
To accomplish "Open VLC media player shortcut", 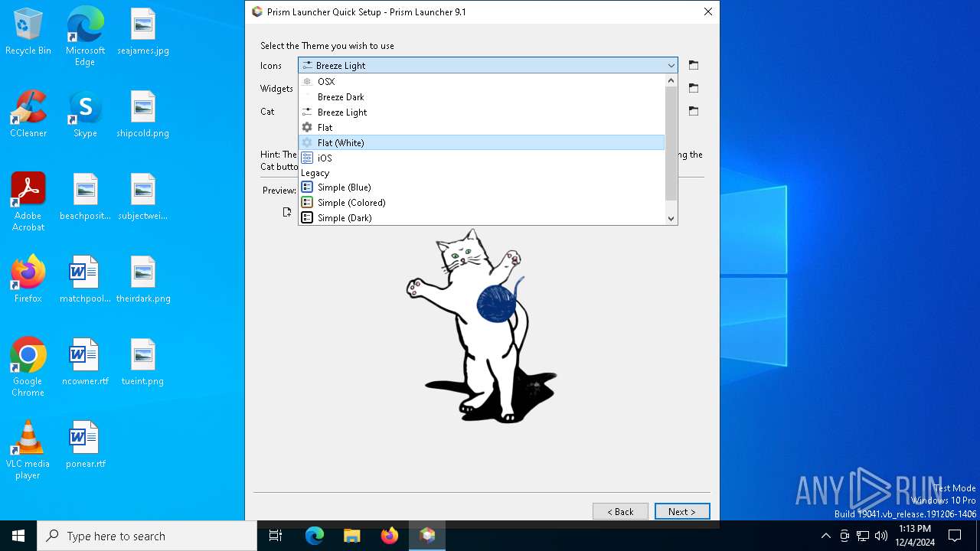I will click(x=28, y=450).
